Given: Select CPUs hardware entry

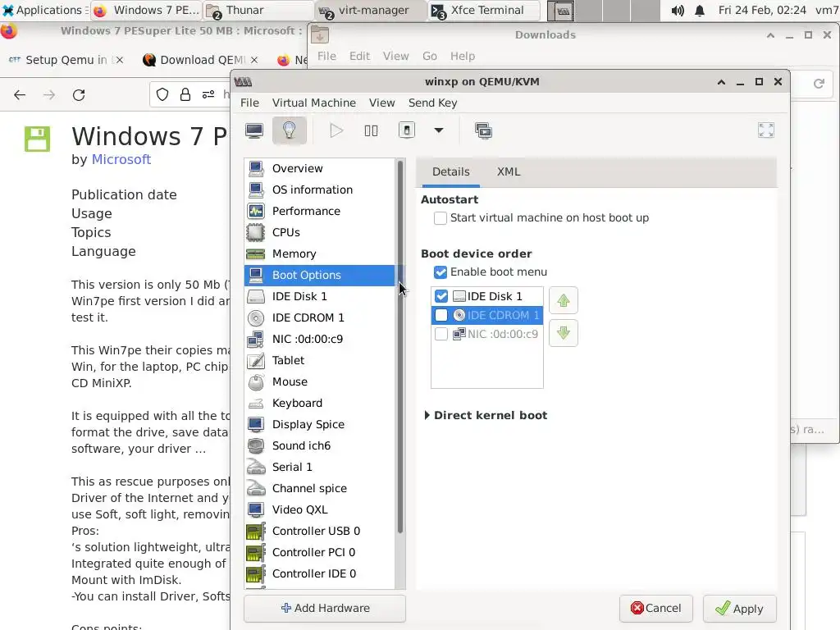Looking at the screenshot, I should 320,232.
